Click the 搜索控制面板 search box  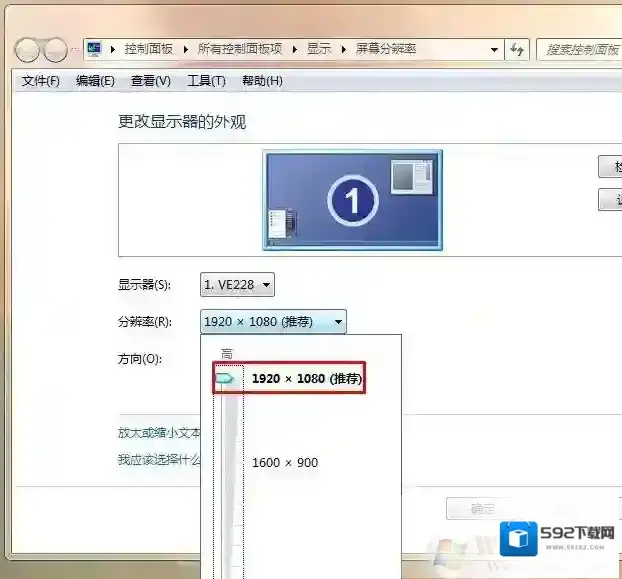coord(580,49)
